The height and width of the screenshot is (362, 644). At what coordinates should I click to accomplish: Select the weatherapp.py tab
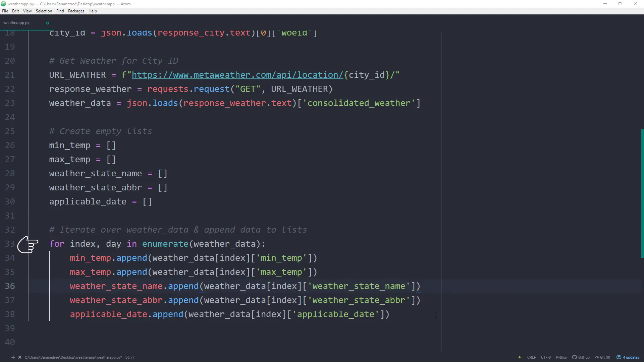[16, 23]
